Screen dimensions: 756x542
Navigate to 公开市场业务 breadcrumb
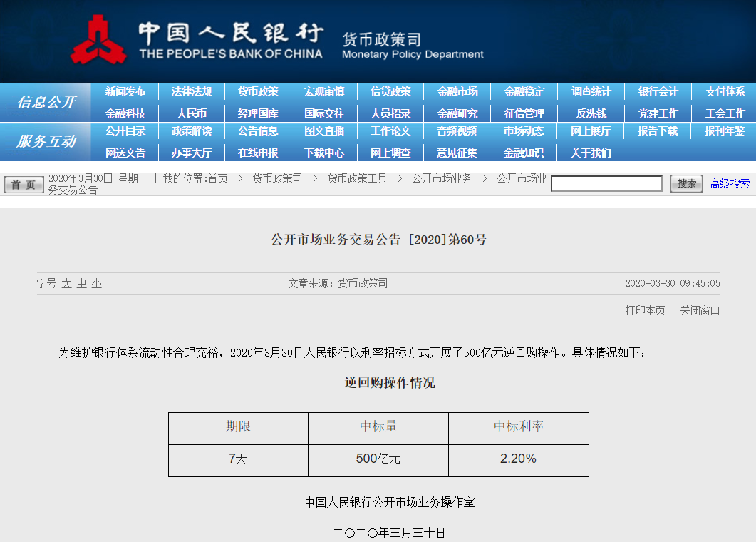tap(442, 178)
